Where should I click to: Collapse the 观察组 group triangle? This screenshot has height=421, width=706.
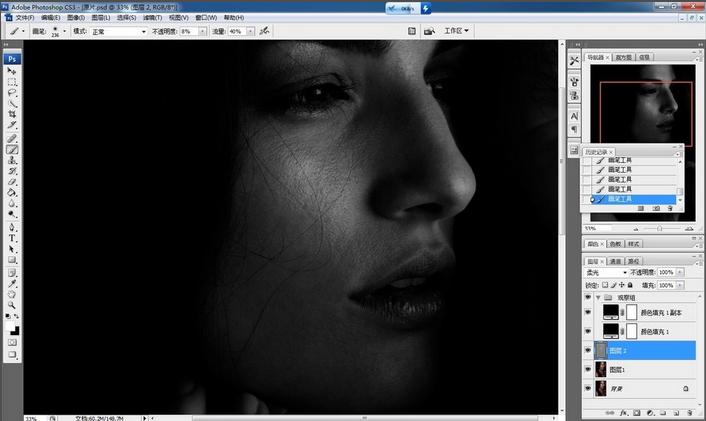click(598, 297)
